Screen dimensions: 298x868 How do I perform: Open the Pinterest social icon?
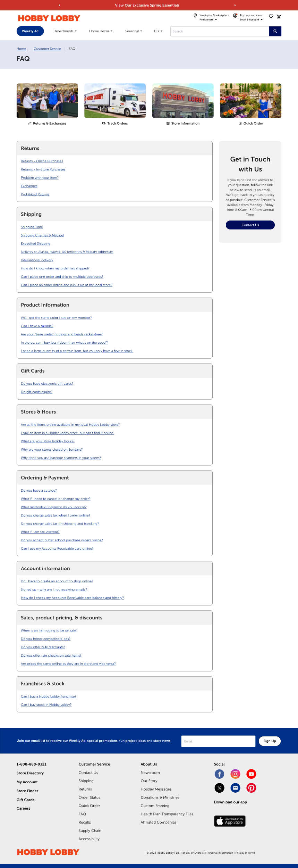(251, 788)
